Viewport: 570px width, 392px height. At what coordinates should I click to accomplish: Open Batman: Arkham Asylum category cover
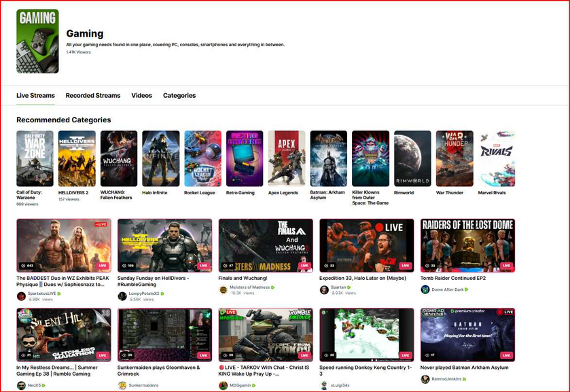click(x=329, y=158)
